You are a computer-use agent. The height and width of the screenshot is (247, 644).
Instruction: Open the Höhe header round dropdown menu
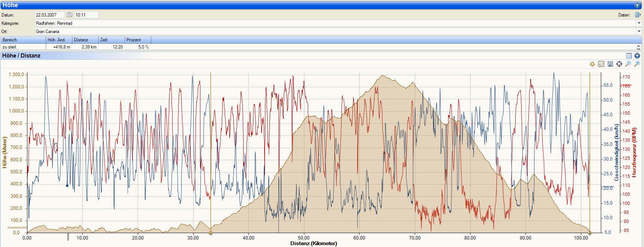pyautogui.click(x=637, y=6)
